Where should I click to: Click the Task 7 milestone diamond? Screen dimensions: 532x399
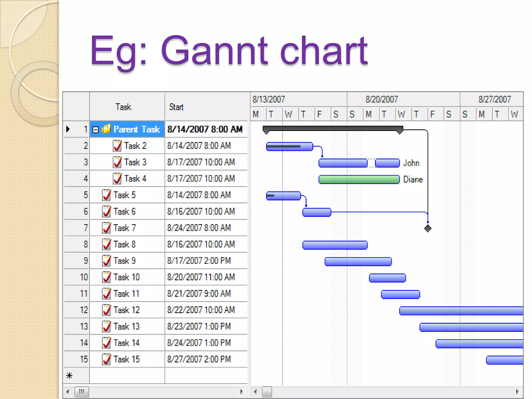(428, 229)
